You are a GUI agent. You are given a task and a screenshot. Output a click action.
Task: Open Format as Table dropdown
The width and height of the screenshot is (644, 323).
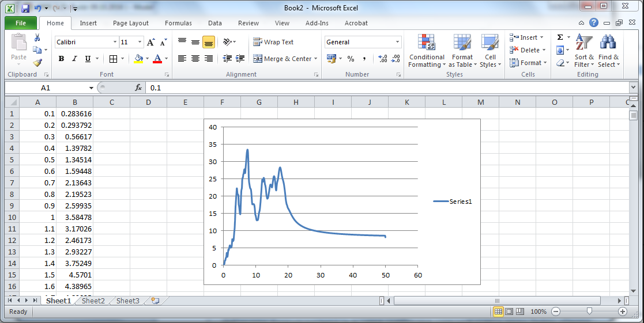coord(462,51)
